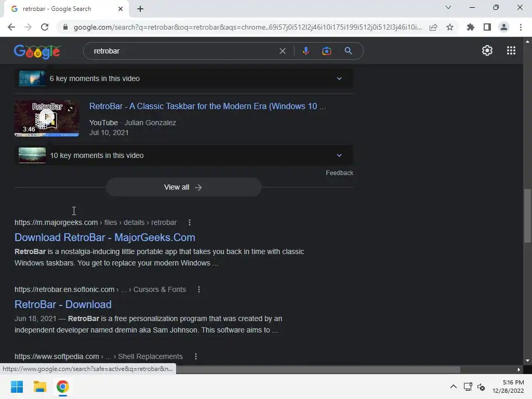Open the m.majorgeeks.com result URL
532x399 pixels.
click(96, 222)
